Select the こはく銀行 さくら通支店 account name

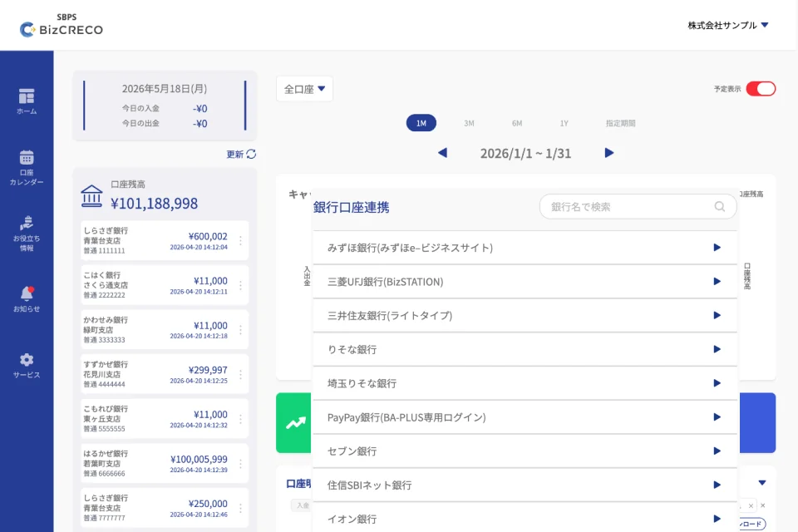(x=106, y=280)
